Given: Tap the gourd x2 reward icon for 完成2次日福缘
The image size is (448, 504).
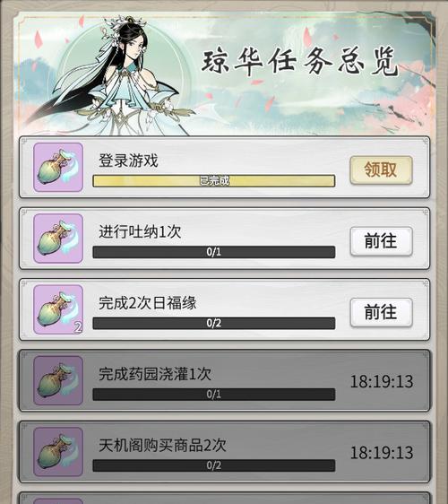Looking at the screenshot, I should pos(58,309).
